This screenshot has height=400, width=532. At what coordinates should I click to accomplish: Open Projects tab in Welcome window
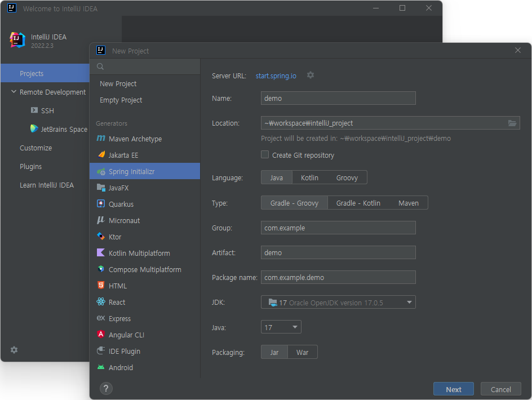coord(45,73)
